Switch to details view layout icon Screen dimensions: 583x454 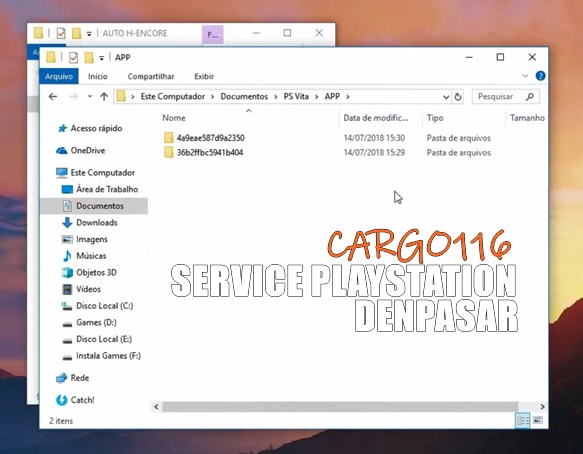[x=523, y=421]
